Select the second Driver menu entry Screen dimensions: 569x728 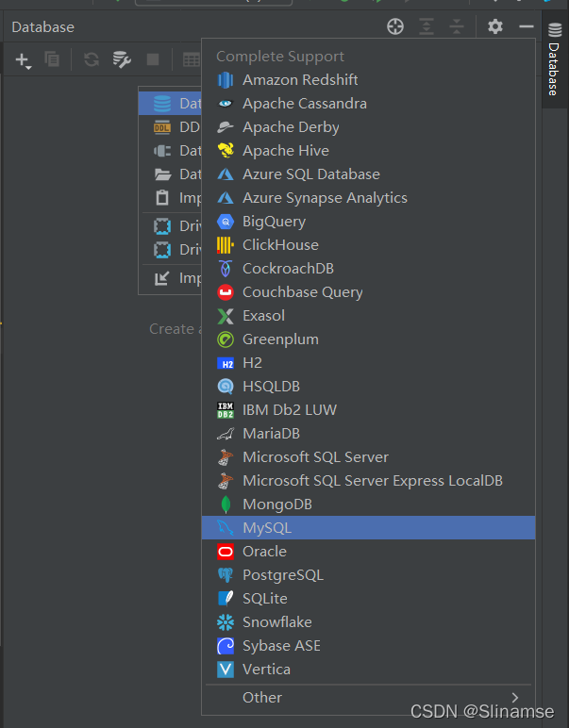170,250
